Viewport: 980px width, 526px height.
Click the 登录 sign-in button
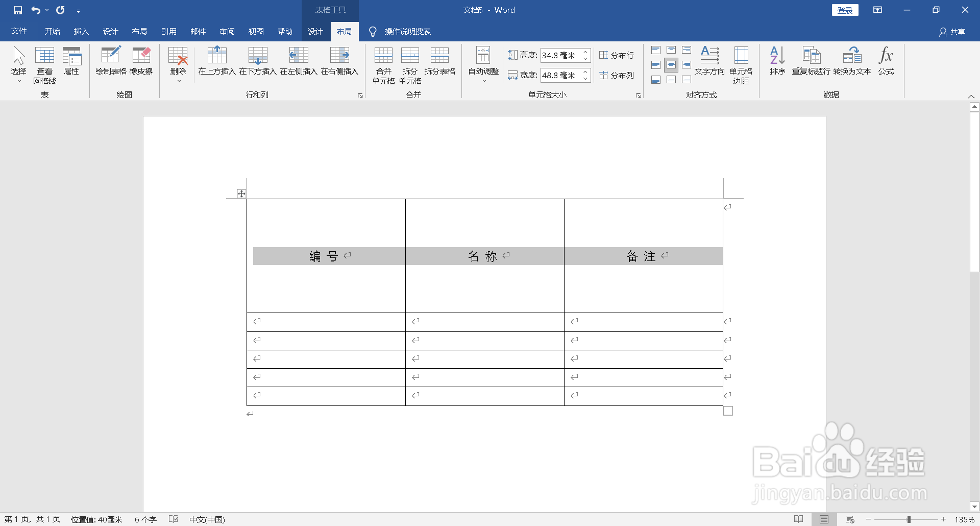click(x=845, y=10)
